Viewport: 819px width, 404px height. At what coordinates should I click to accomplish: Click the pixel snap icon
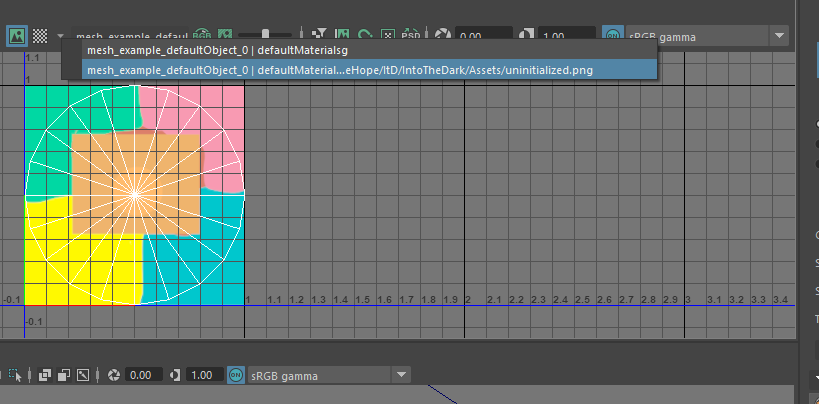pyautogui.click(x=388, y=35)
